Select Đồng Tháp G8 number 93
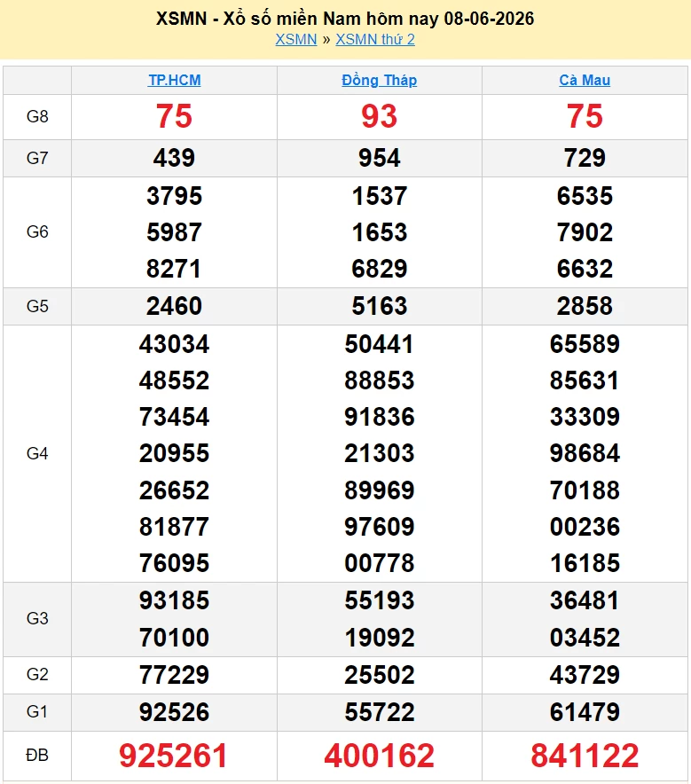Image resolution: width=691 pixels, height=784 pixels. (379, 116)
